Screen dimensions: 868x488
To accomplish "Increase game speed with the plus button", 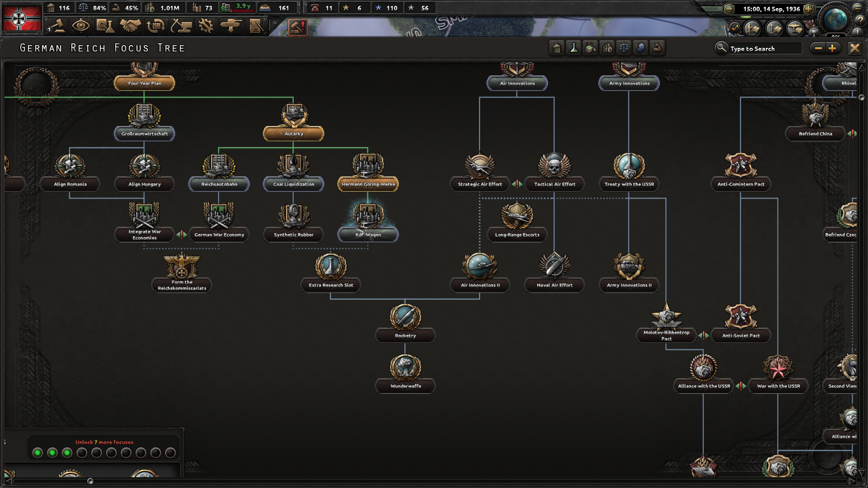I will point(808,9).
